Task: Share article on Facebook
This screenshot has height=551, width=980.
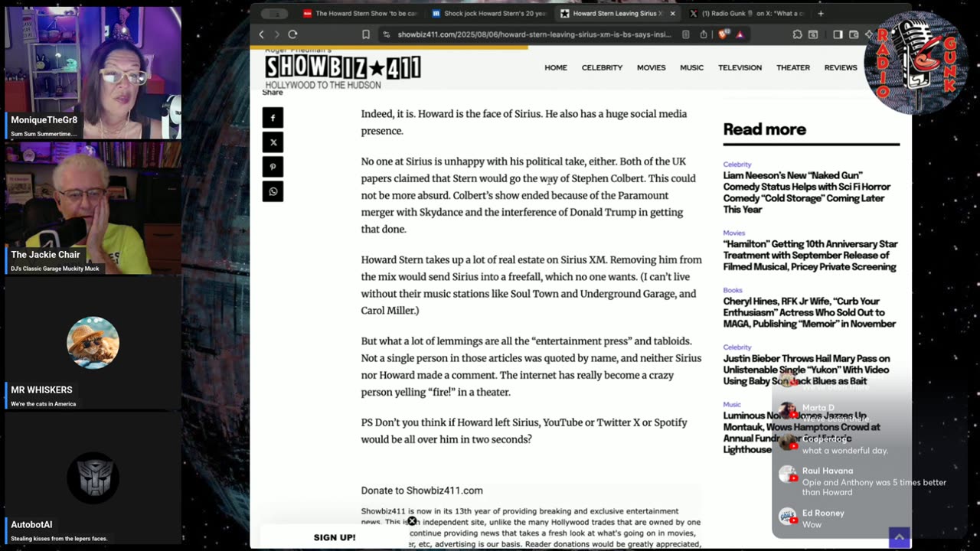Action: point(273,117)
